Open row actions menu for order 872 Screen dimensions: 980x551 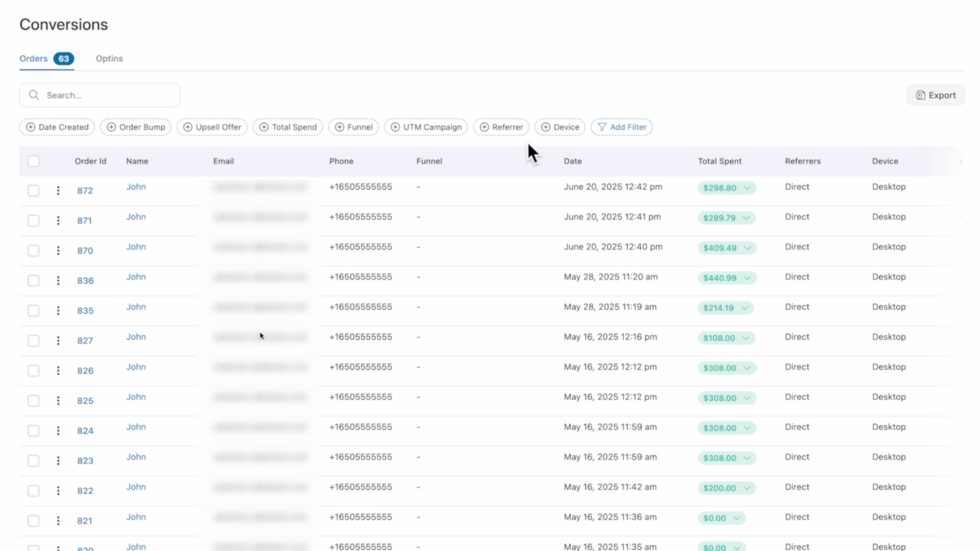pos(58,190)
